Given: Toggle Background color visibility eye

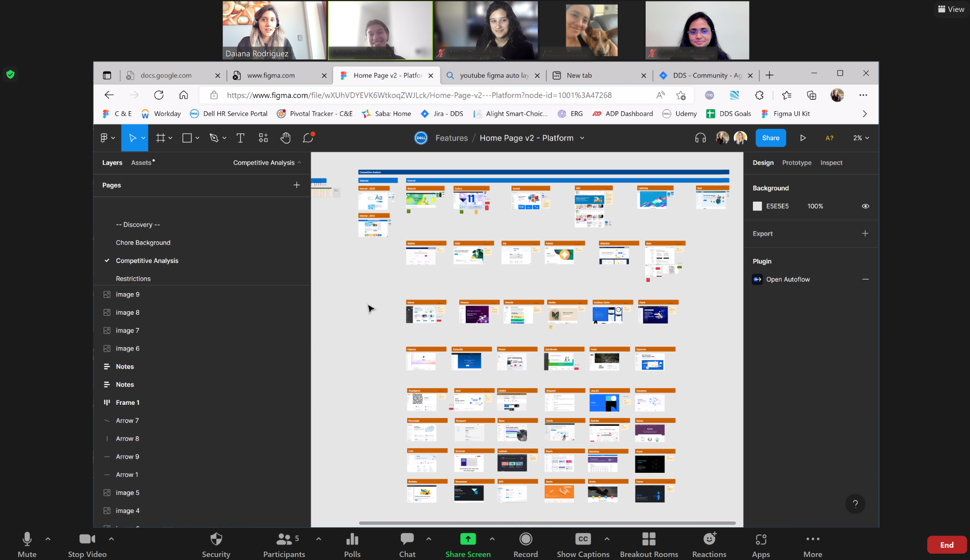Looking at the screenshot, I should click(x=865, y=206).
